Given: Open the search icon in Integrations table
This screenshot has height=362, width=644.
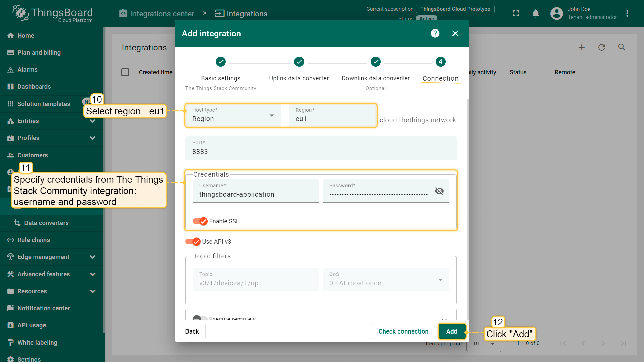Looking at the screenshot, I should coord(622,47).
